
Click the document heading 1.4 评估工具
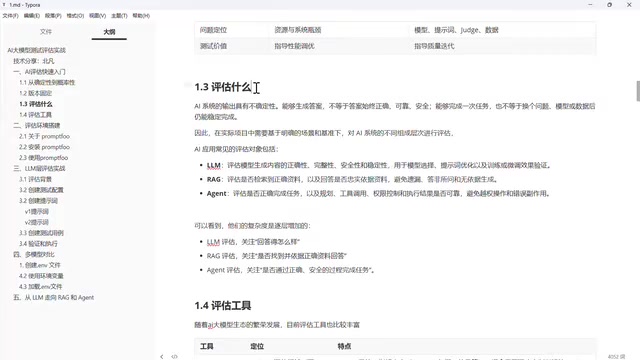tap(223, 305)
